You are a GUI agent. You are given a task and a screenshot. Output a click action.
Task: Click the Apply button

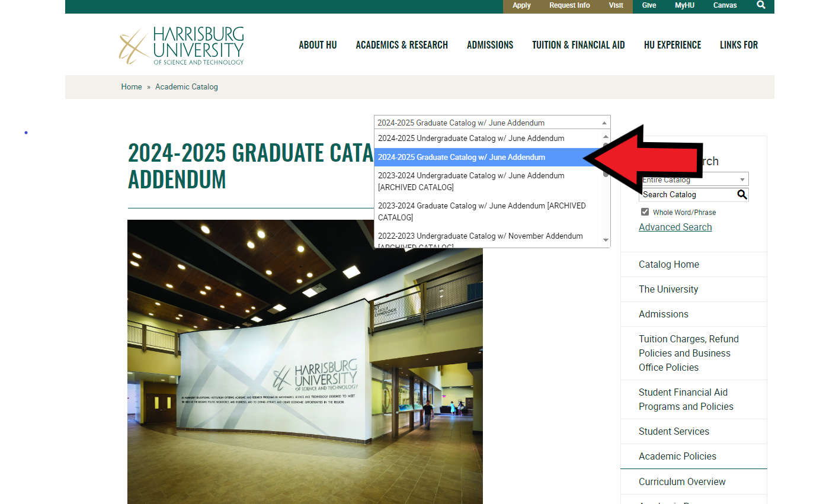pos(521,5)
